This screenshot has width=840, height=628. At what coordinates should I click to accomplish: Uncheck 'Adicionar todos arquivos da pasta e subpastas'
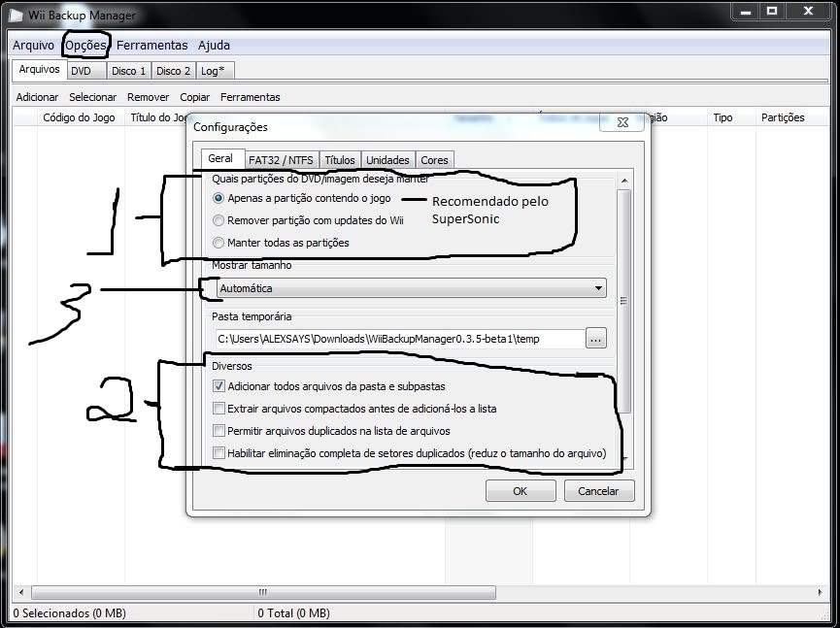[218, 384]
